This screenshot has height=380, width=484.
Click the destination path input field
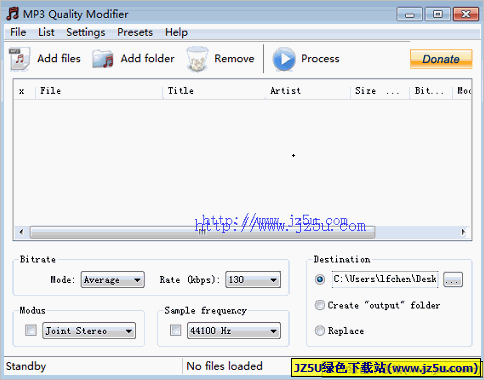click(x=385, y=279)
